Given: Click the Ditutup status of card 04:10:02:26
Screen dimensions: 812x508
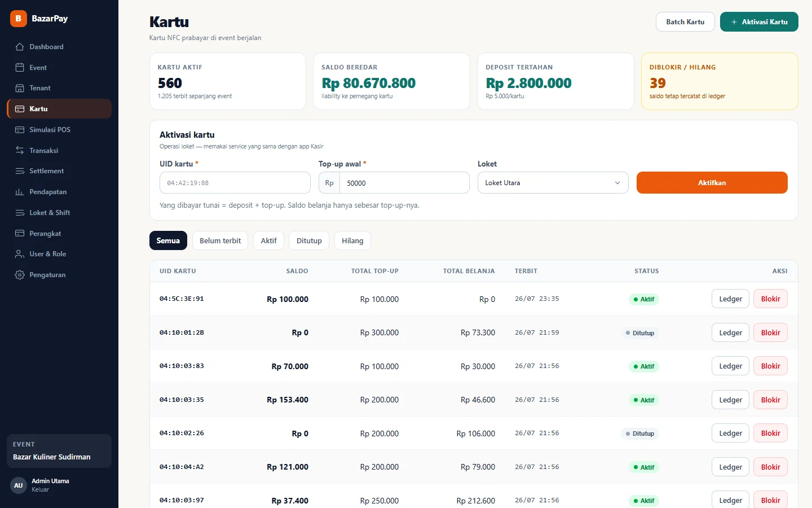Looking at the screenshot, I should [x=640, y=433].
